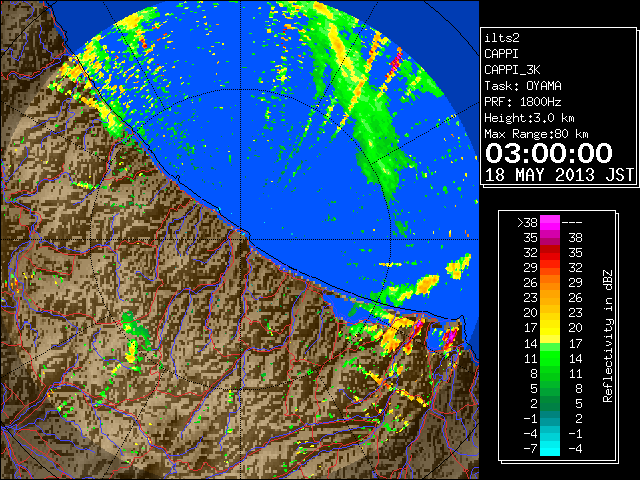Click the '-7' legend label
This screenshot has height=480, width=640.
(530, 449)
